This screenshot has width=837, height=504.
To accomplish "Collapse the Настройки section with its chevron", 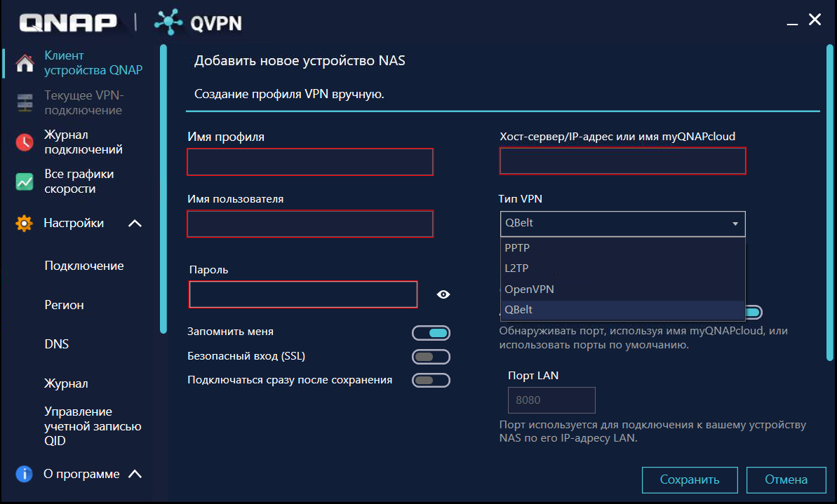I will tap(135, 224).
